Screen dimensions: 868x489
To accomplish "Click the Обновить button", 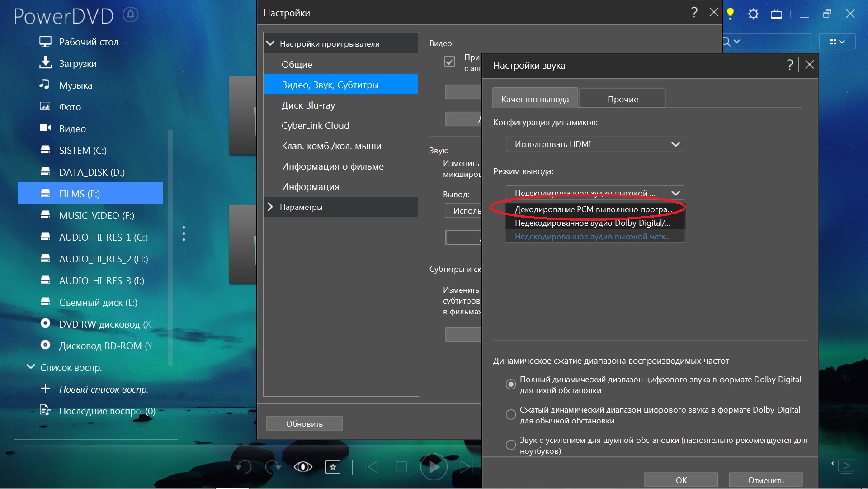I will 304,423.
